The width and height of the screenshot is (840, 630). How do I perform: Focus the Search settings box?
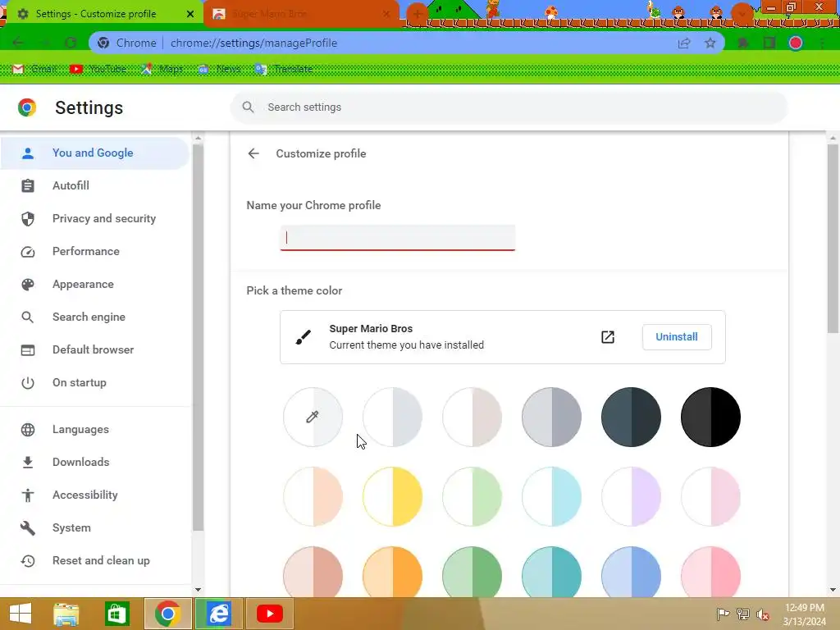509,107
